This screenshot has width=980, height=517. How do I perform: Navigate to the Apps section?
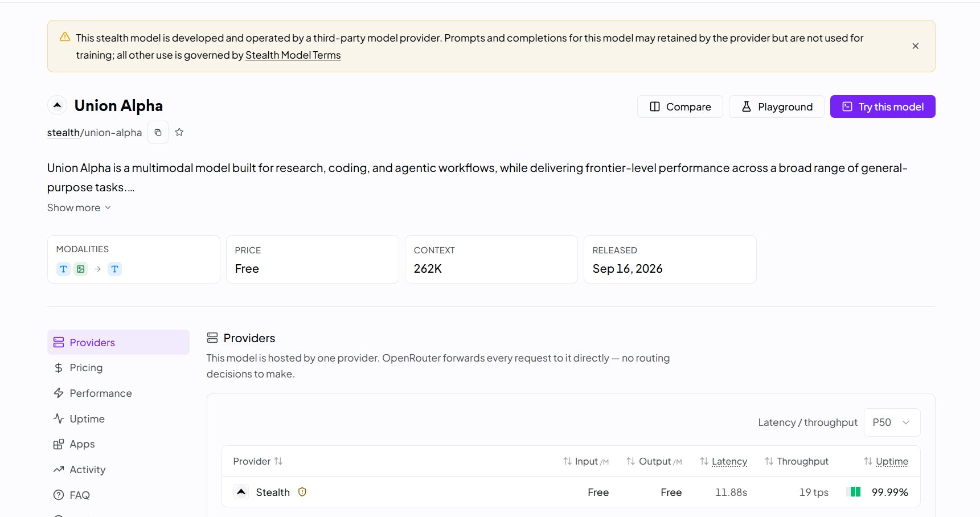(118, 444)
